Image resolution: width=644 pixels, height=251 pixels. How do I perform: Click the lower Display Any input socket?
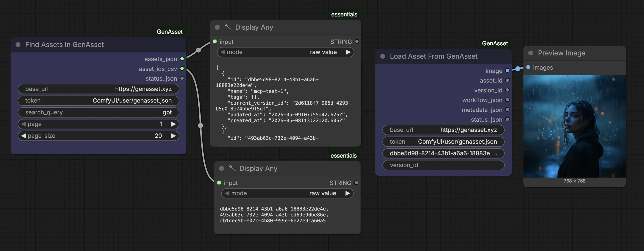point(219,183)
